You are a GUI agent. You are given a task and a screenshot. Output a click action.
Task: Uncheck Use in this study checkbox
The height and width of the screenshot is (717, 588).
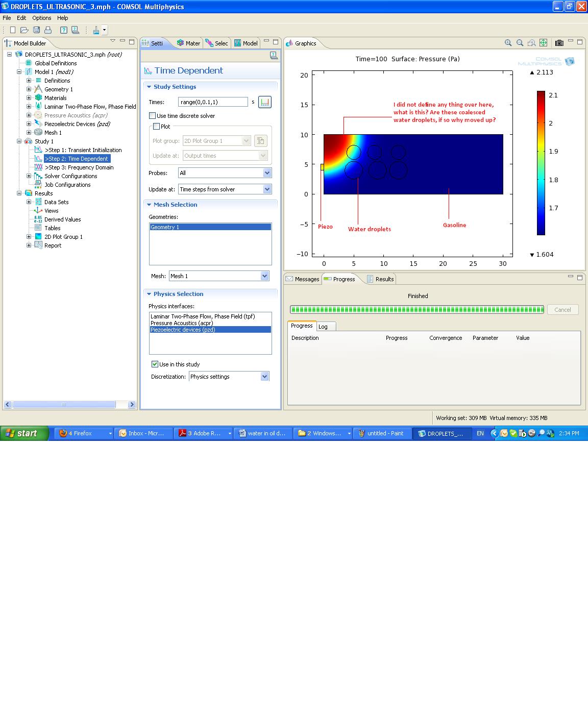click(155, 364)
